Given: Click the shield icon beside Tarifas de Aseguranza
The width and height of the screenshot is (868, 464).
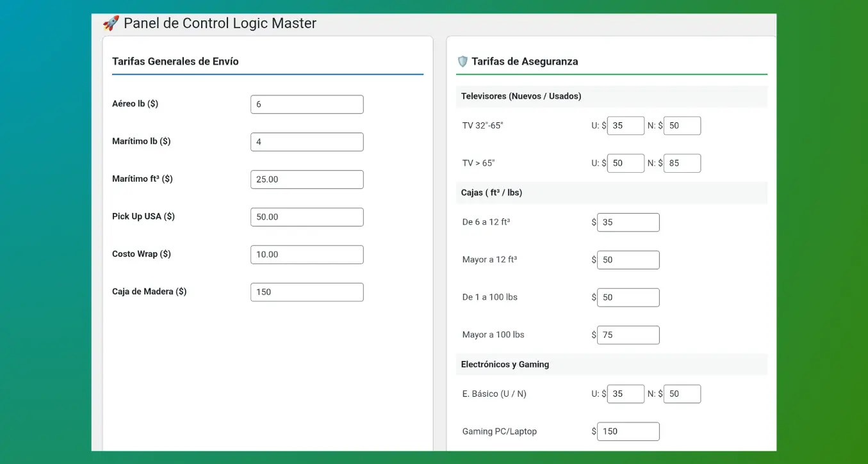Looking at the screenshot, I should 463,61.
